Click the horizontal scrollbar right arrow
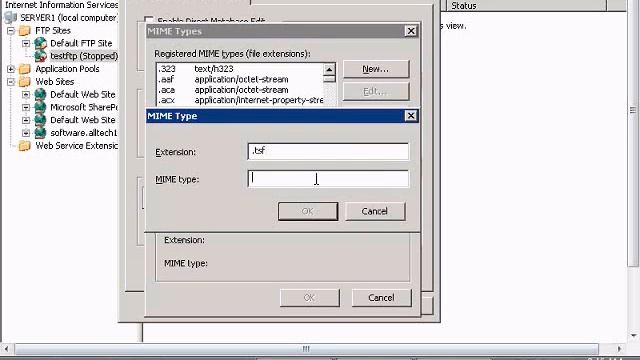 coord(619,349)
